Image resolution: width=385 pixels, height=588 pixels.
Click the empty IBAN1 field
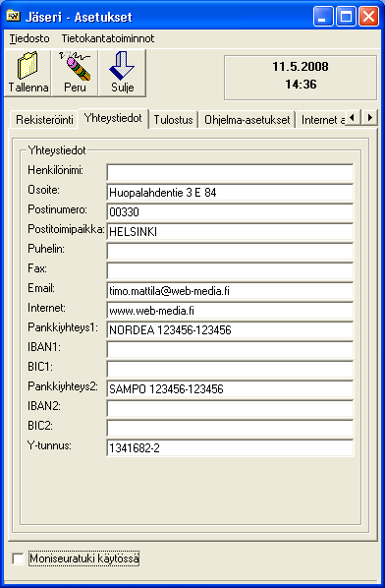click(x=230, y=350)
